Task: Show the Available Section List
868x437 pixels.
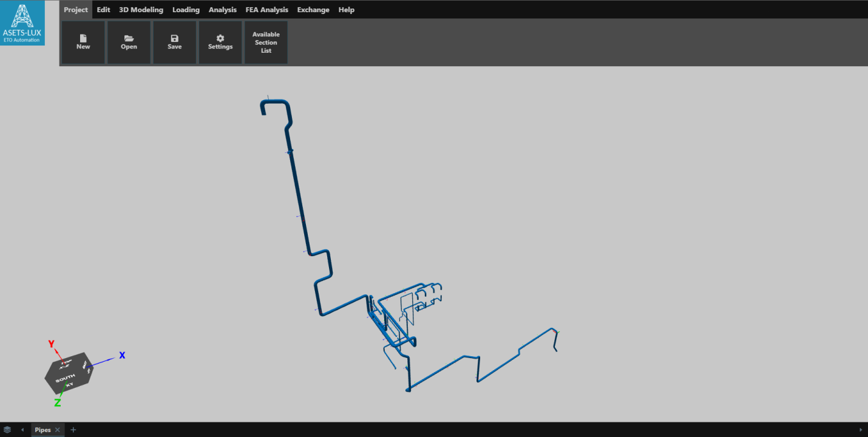Action: [266, 42]
